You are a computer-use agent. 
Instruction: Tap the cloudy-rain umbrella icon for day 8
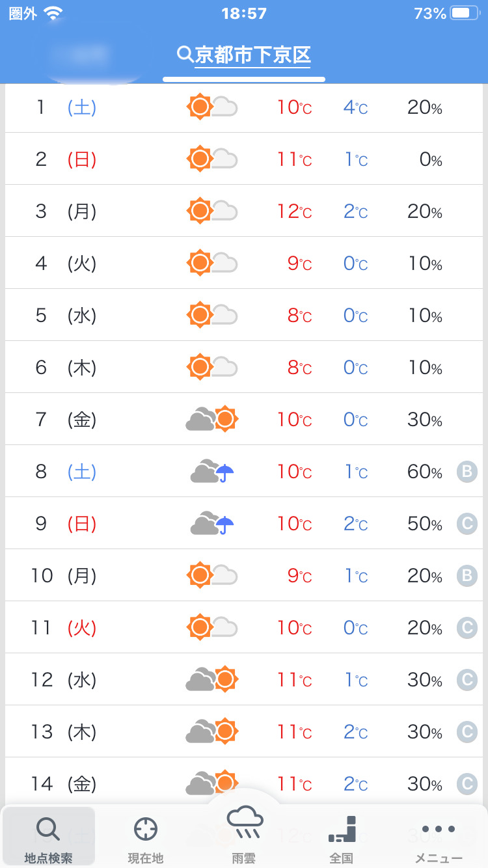coord(212,472)
